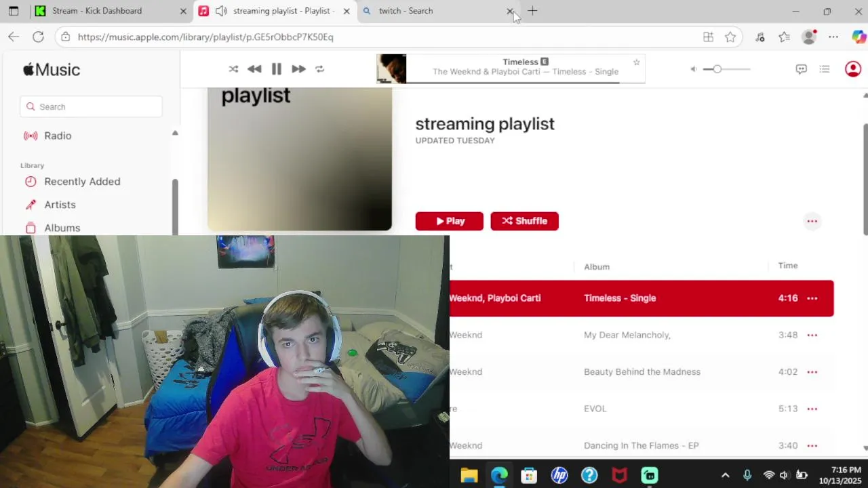The height and width of the screenshot is (488, 868).
Task: Open the playlist more options menu
Action: coord(812,221)
